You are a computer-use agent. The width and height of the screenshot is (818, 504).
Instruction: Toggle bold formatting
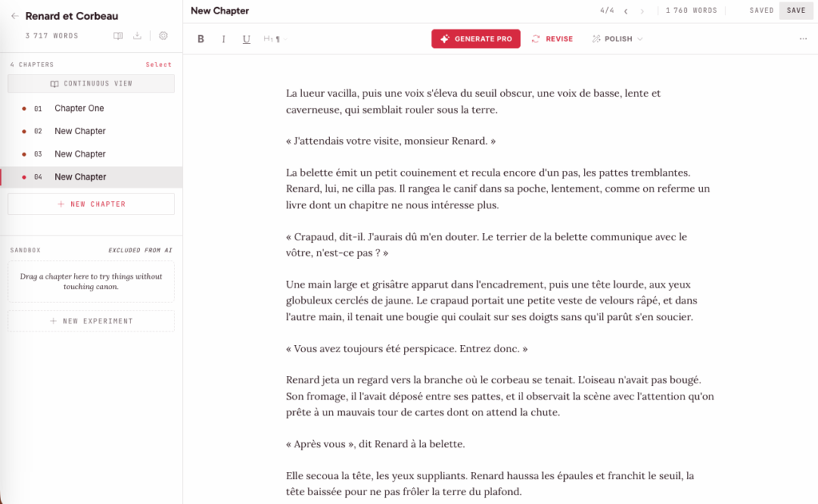201,39
